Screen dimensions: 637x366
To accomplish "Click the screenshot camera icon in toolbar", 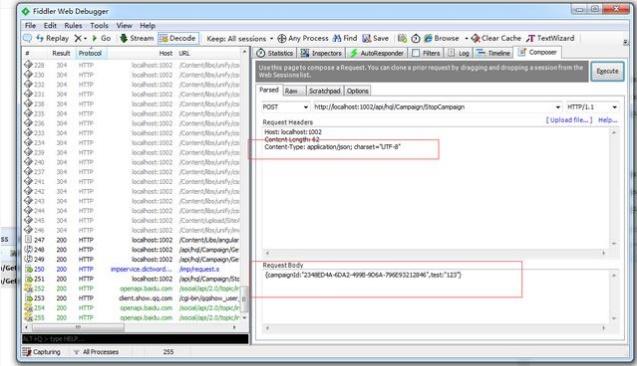I will tap(402, 38).
